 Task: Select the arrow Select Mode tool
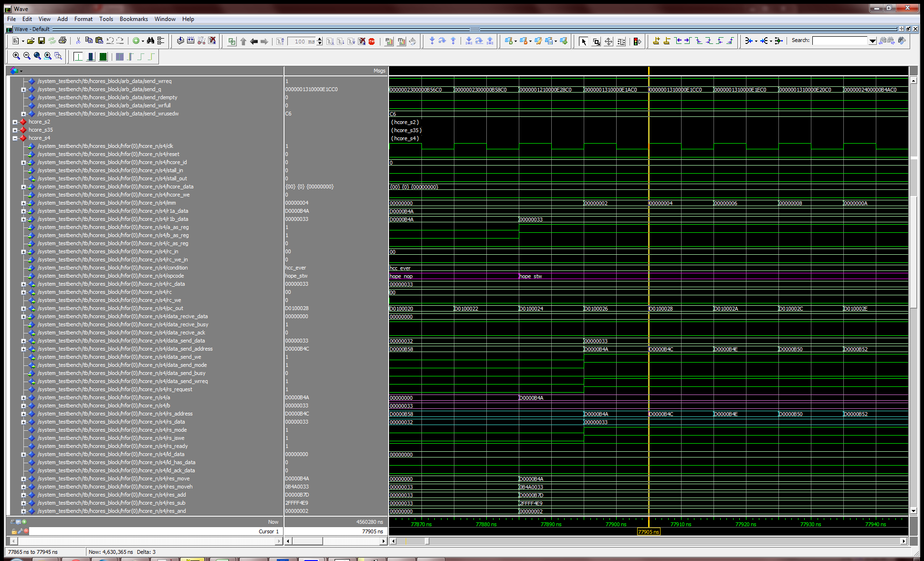click(583, 42)
